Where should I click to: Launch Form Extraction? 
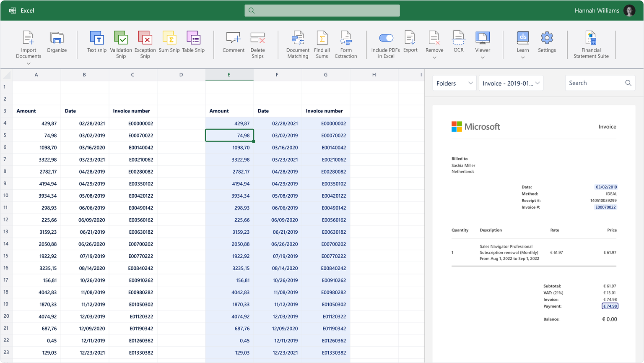tap(346, 39)
